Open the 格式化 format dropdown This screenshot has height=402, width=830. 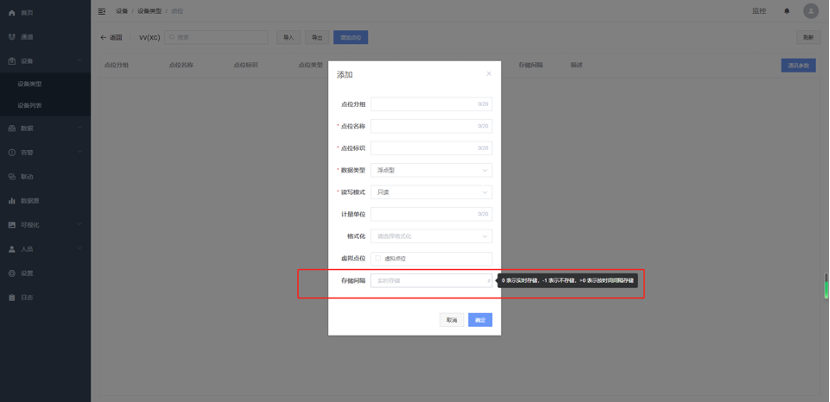(x=431, y=236)
